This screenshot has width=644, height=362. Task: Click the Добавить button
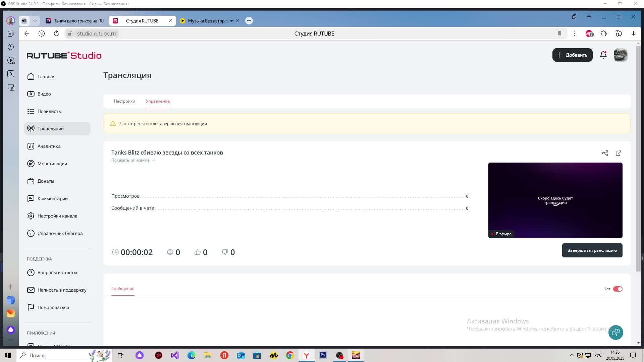click(572, 55)
